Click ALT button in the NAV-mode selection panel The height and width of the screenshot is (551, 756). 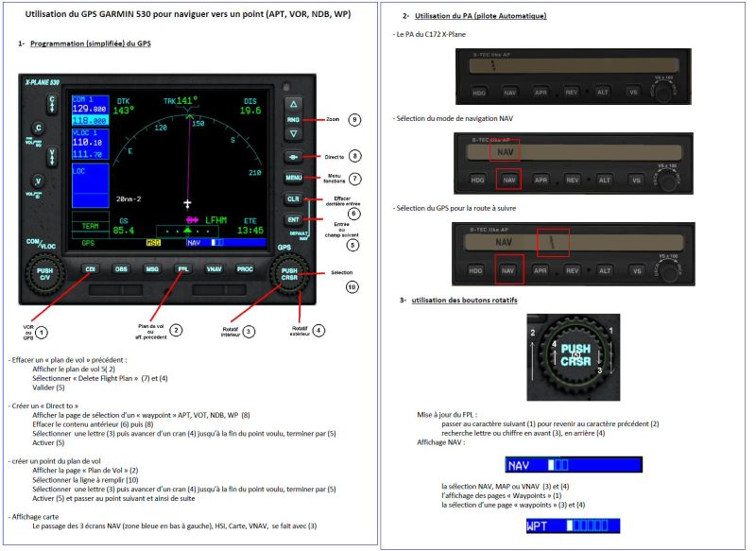[604, 180]
